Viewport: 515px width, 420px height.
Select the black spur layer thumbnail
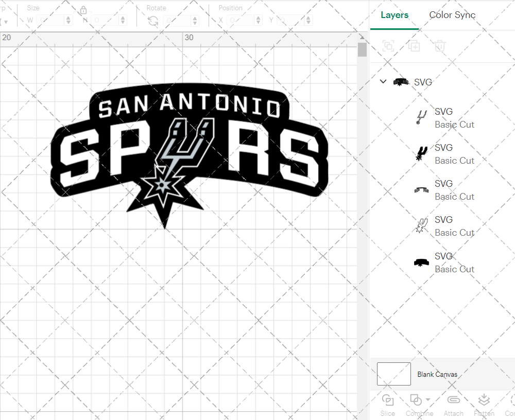pyautogui.click(x=421, y=154)
